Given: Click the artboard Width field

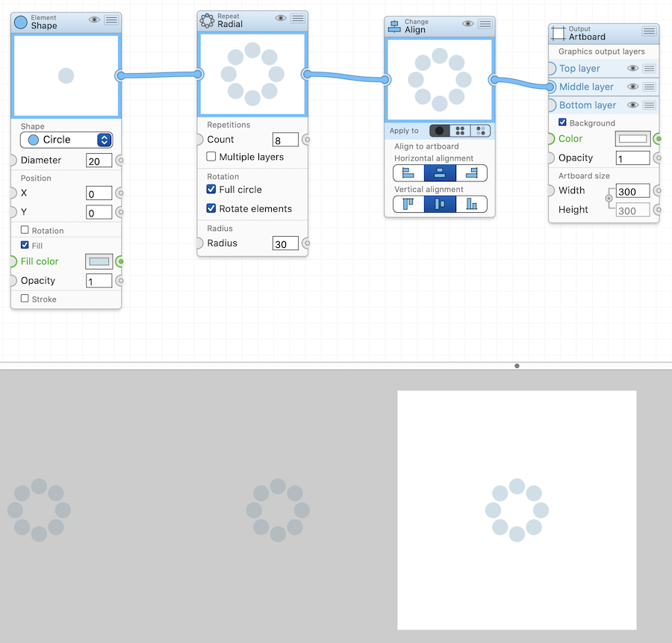Looking at the screenshot, I should pyautogui.click(x=632, y=191).
